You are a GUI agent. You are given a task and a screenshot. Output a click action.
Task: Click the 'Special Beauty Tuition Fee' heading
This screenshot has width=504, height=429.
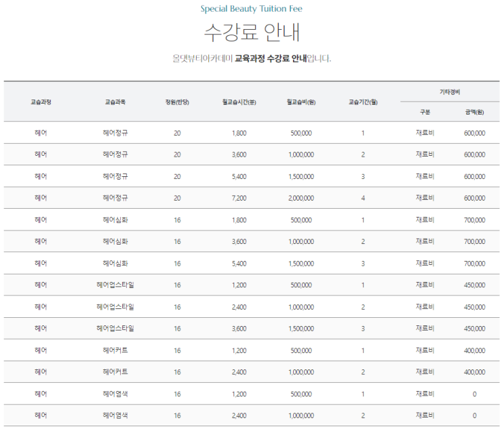[x=252, y=9]
